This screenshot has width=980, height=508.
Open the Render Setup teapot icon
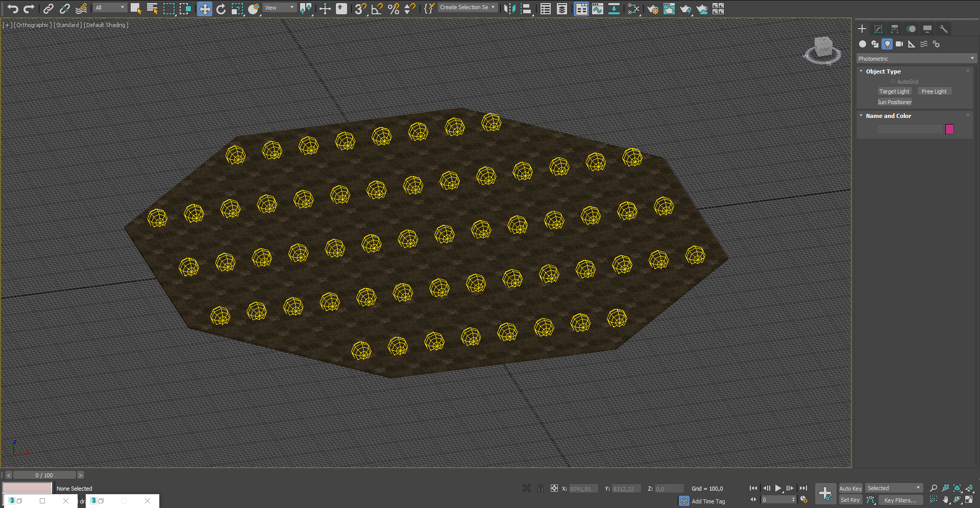click(x=652, y=9)
